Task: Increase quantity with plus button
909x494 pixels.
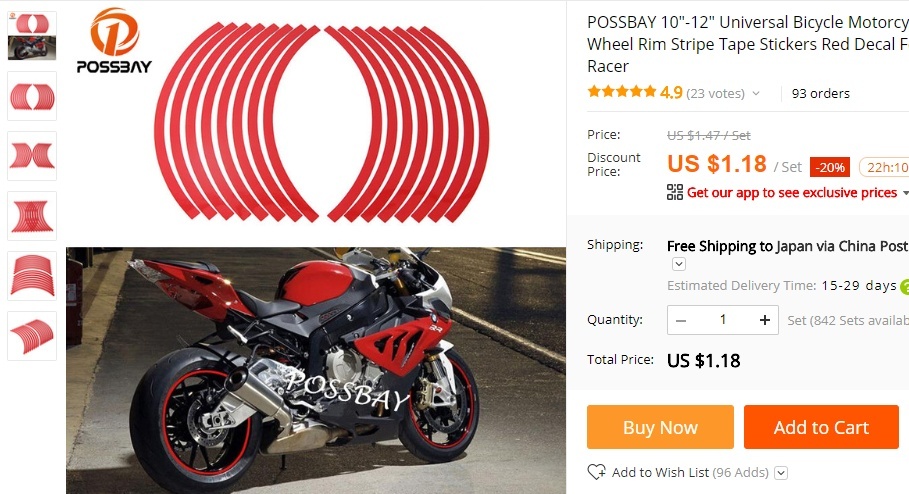Action: (765, 320)
